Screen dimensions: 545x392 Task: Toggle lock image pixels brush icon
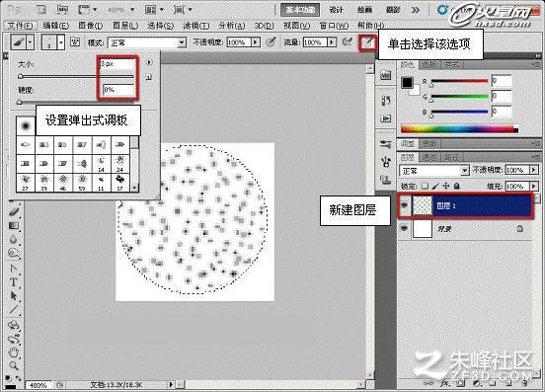[x=435, y=186]
